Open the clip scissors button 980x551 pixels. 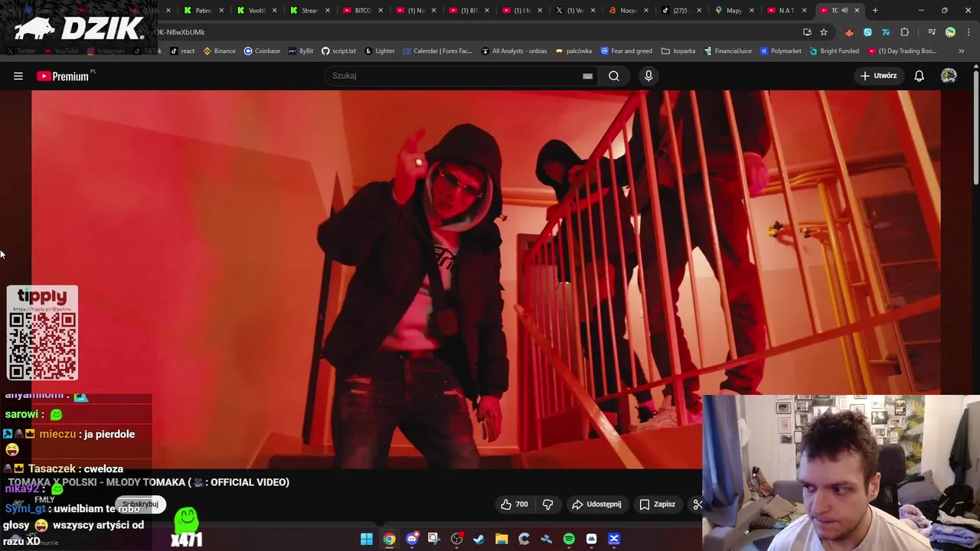click(697, 504)
